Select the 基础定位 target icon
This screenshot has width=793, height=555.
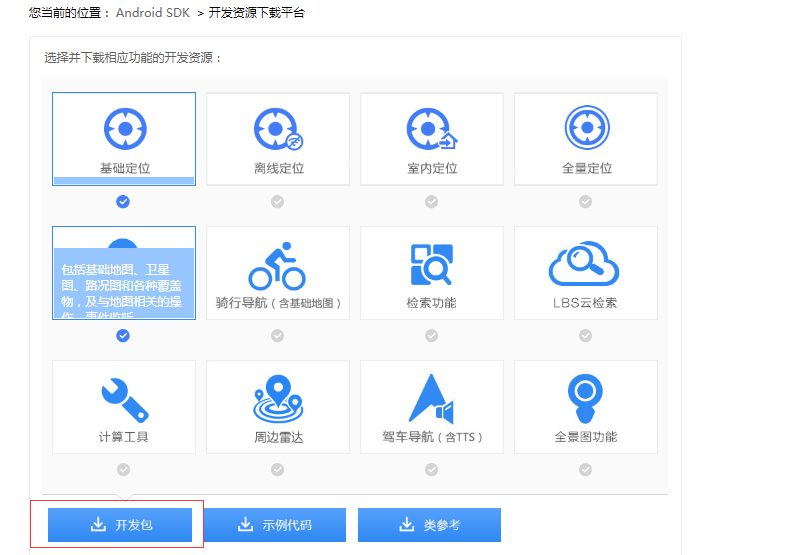pyautogui.click(x=125, y=129)
